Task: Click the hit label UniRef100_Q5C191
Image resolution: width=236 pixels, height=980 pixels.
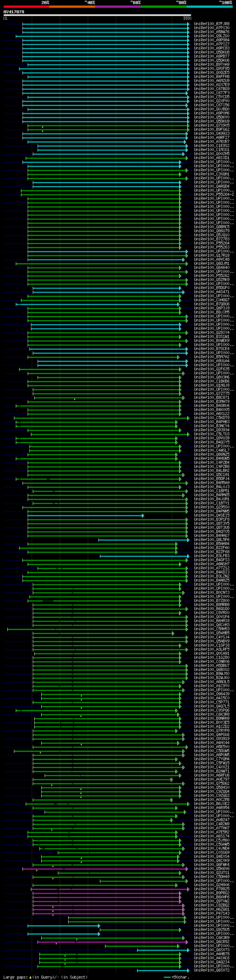Action: (212, 475)
